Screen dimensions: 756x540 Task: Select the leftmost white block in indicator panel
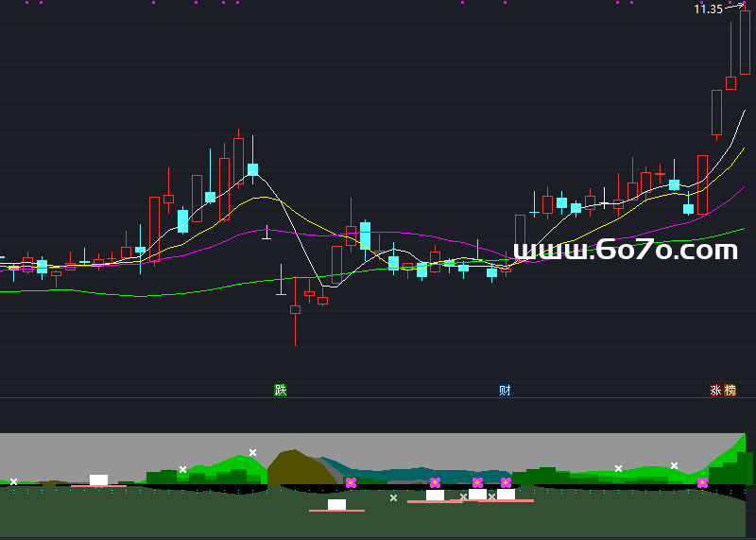(98, 479)
